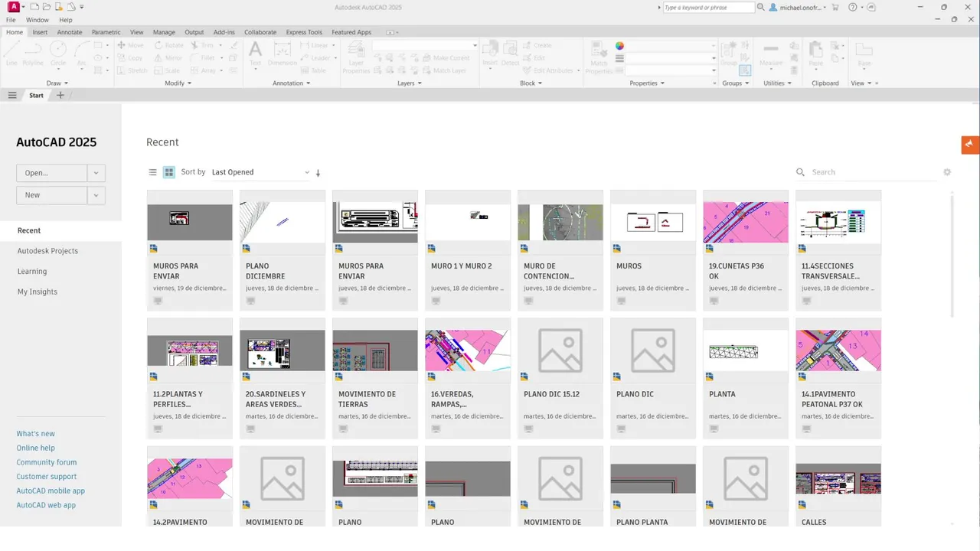Open Layer Properties
The width and height of the screenshot is (980, 551).
tap(356, 57)
